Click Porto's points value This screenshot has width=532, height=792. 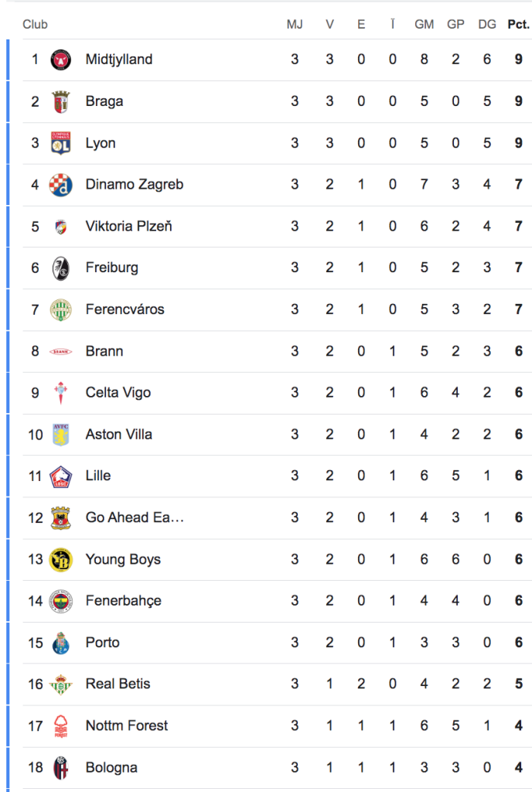pyautogui.click(x=519, y=643)
